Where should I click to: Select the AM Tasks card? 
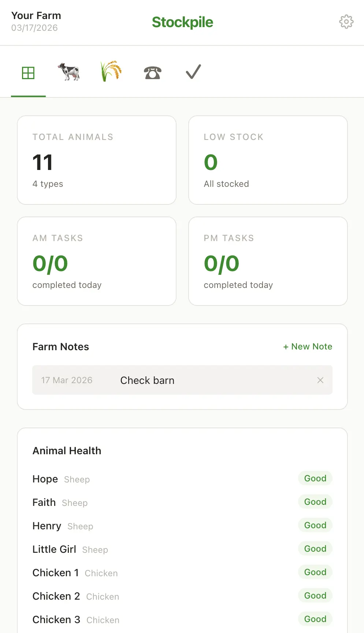(97, 261)
